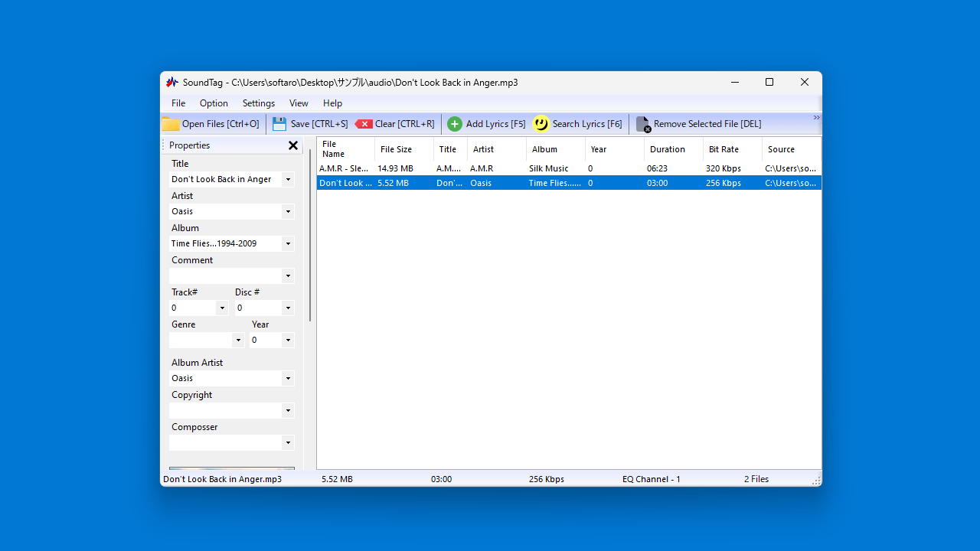Expand the Title field dropdown

point(288,179)
